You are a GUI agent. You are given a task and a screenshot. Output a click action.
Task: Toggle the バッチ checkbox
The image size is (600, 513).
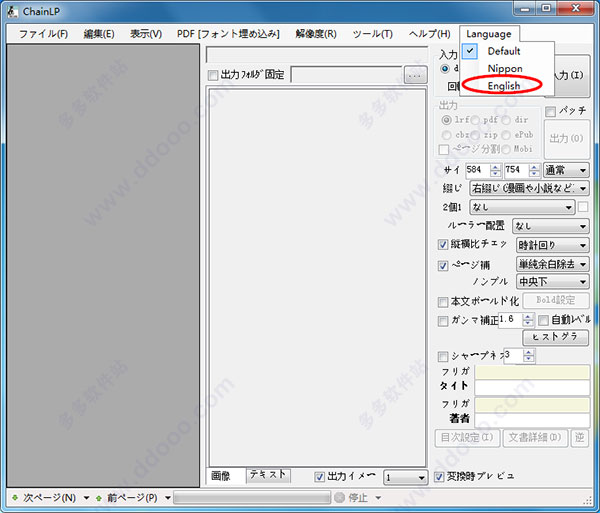tap(550, 111)
